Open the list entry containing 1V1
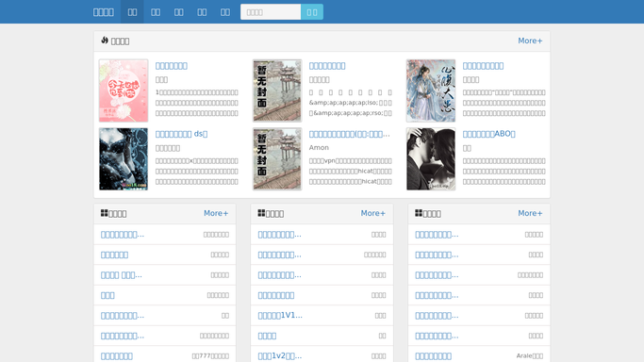Viewport: 644px width, 362px height. pos(280,315)
